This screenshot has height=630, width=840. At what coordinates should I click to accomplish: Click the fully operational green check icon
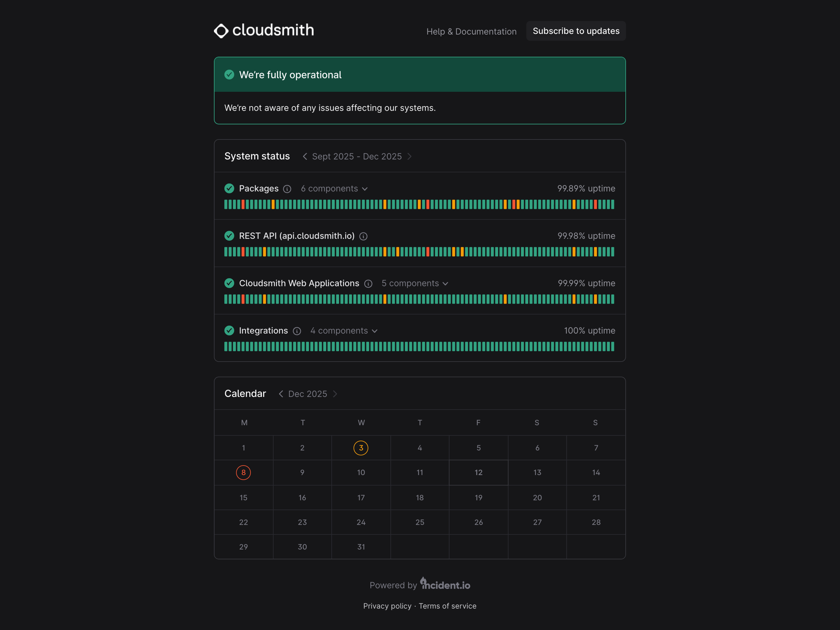[229, 74]
